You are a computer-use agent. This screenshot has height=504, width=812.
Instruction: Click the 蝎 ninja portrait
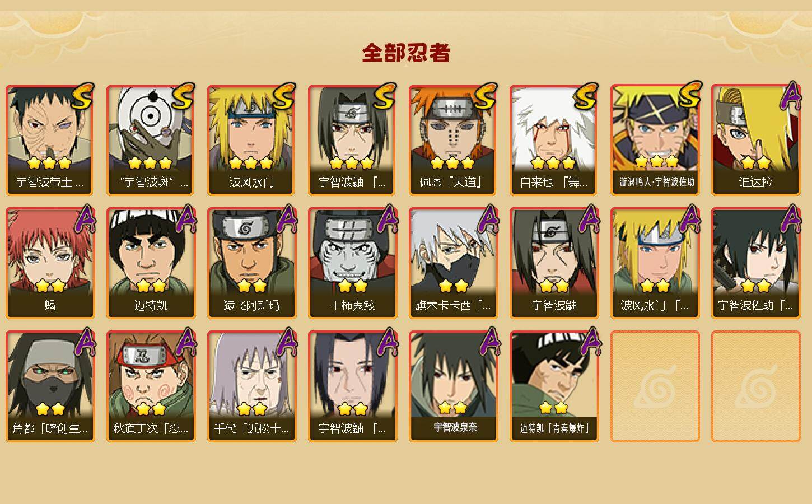click(x=50, y=263)
